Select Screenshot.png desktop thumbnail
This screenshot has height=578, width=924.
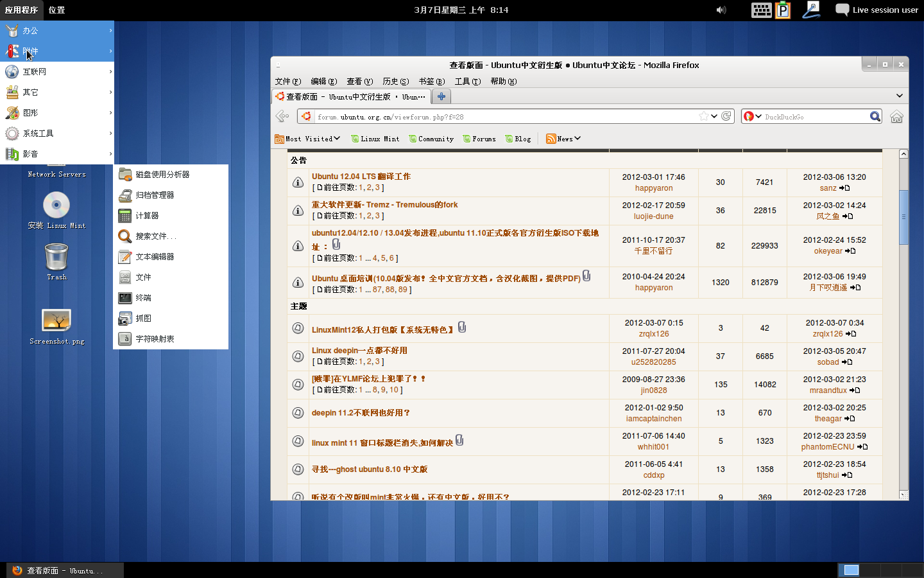(56, 327)
